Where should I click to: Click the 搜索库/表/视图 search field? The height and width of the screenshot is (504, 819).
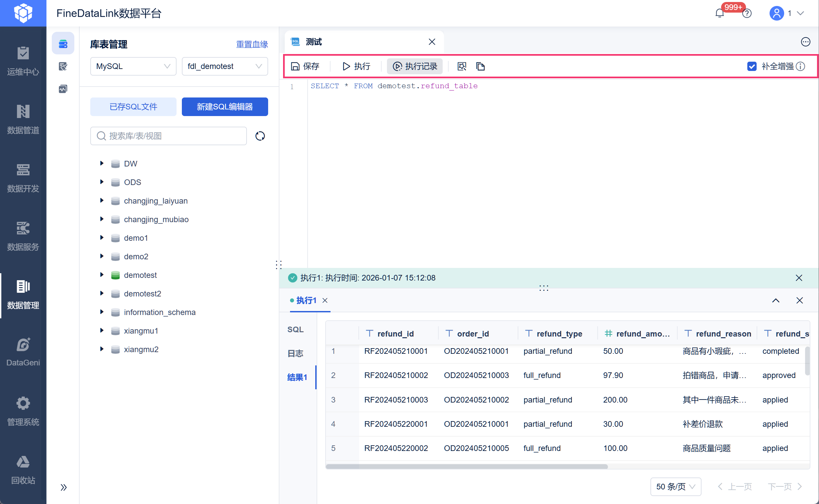pyautogui.click(x=169, y=136)
